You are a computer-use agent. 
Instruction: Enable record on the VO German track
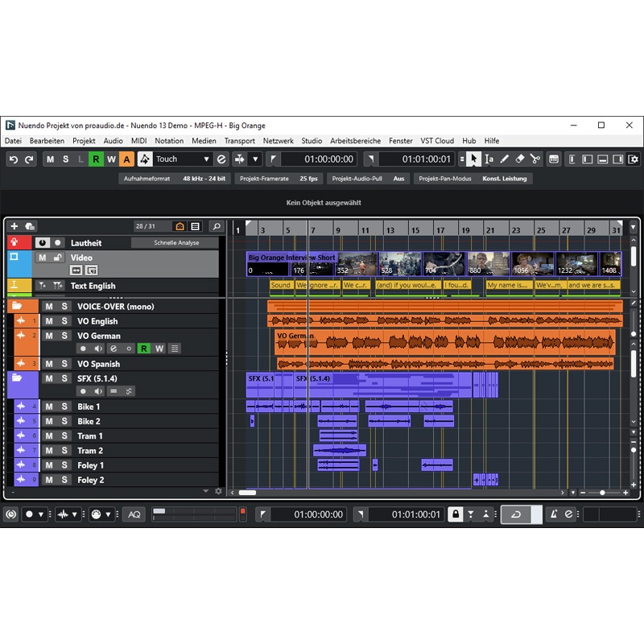pyautogui.click(x=83, y=349)
